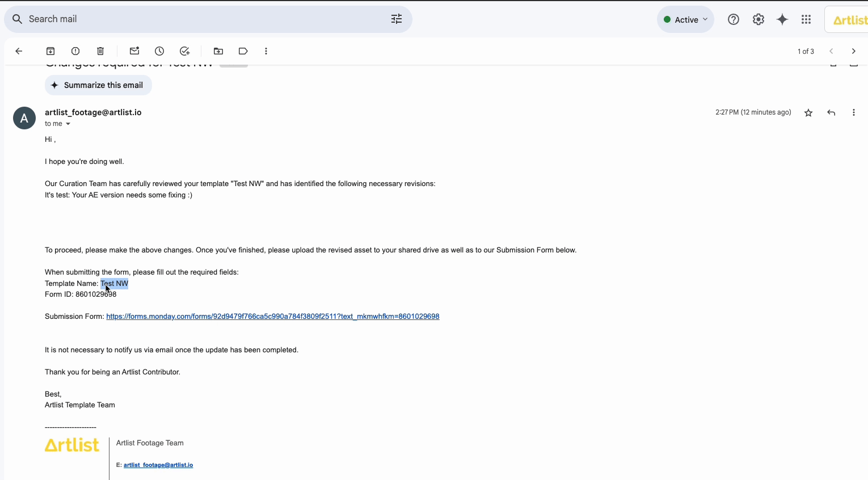The image size is (868, 480).
Task: Click the 2:27 PM timestamp
Action: coord(753,112)
